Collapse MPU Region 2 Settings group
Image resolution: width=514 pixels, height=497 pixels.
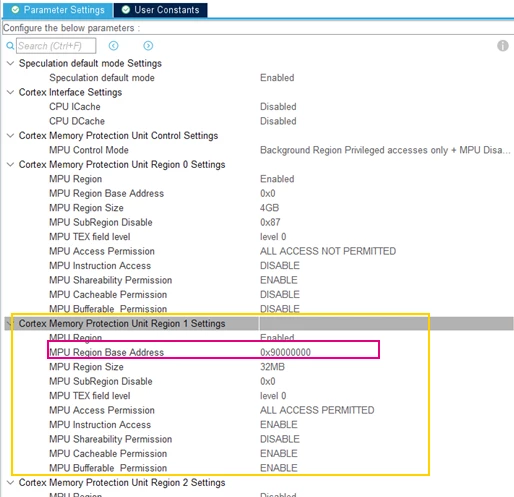coord(11,482)
